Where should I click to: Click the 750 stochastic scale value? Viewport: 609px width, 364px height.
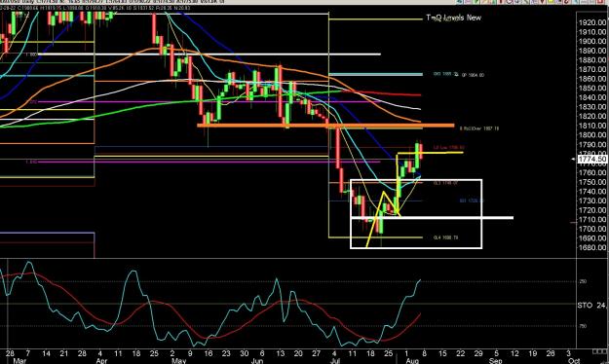tap(583, 326)
